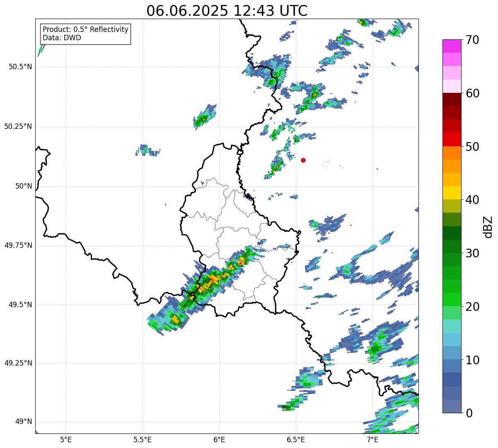
Task: Pick the dark maroon colorbar swatch below 60
Action: point(452,99)
